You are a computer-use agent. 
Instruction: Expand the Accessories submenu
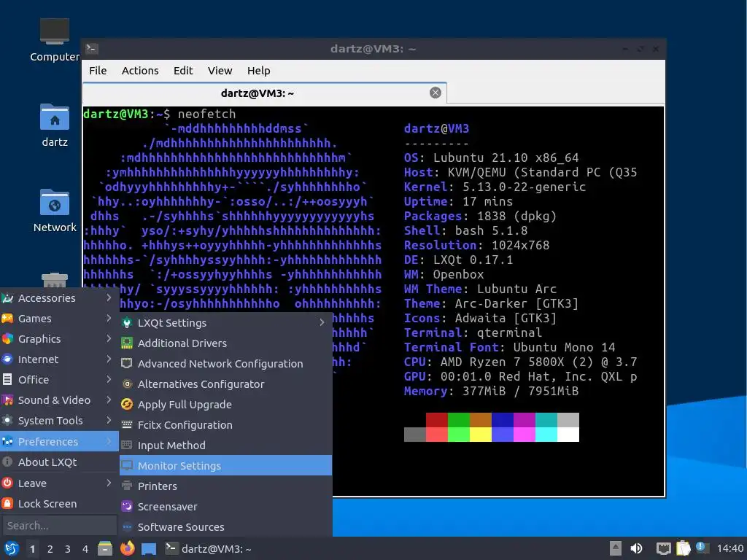[x=59, y=298]
